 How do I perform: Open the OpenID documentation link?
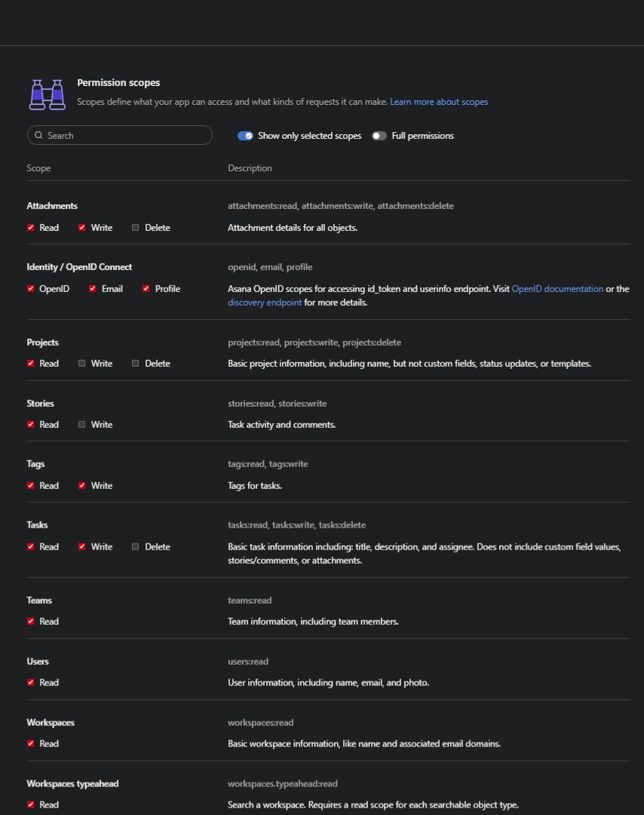[557, 288]
